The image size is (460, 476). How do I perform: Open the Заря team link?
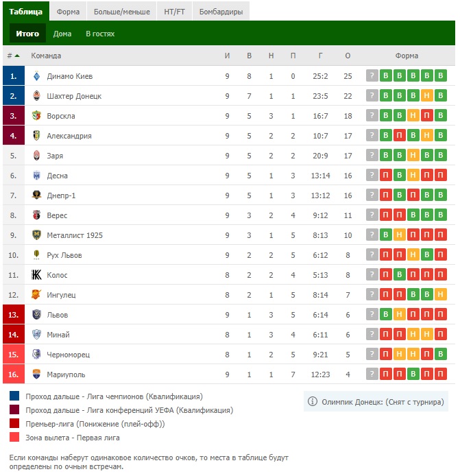[x=55, y=156]
